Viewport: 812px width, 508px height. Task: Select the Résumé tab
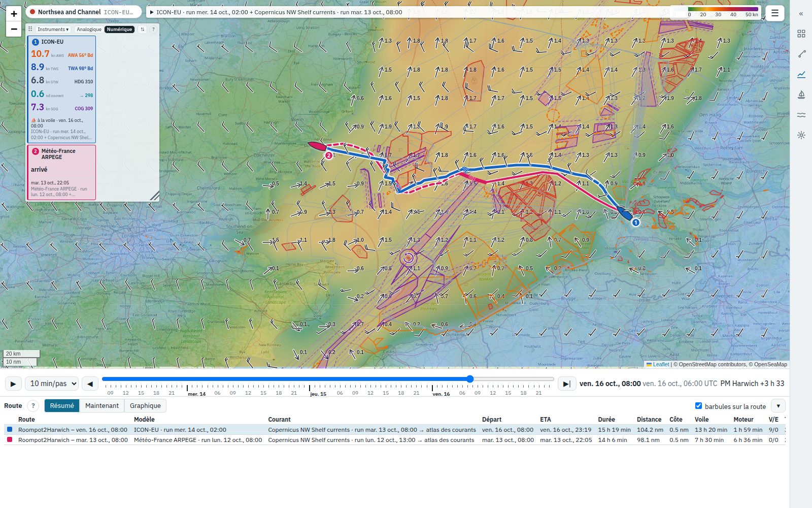62,405
